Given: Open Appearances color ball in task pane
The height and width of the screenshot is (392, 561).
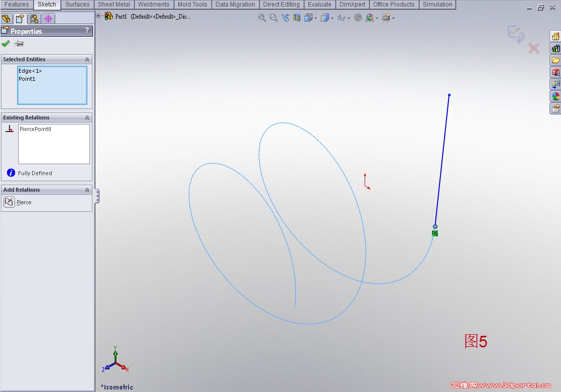Looking at the screenshot, I should (555, 96).
